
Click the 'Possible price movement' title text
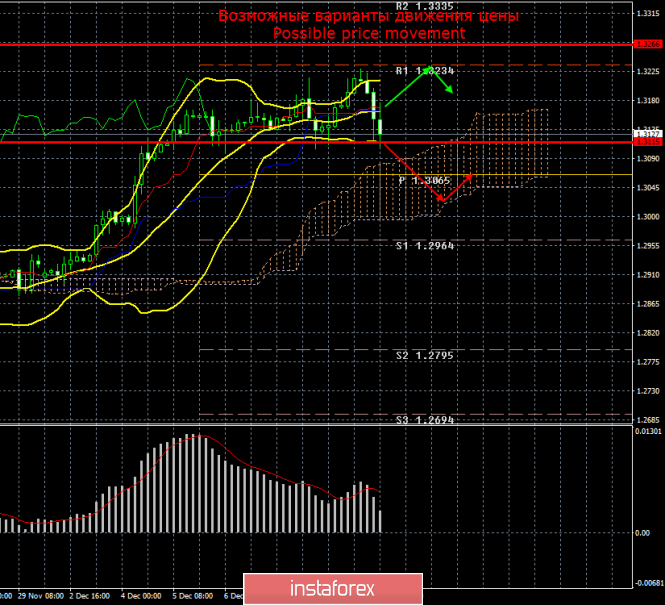coord(369,33)
